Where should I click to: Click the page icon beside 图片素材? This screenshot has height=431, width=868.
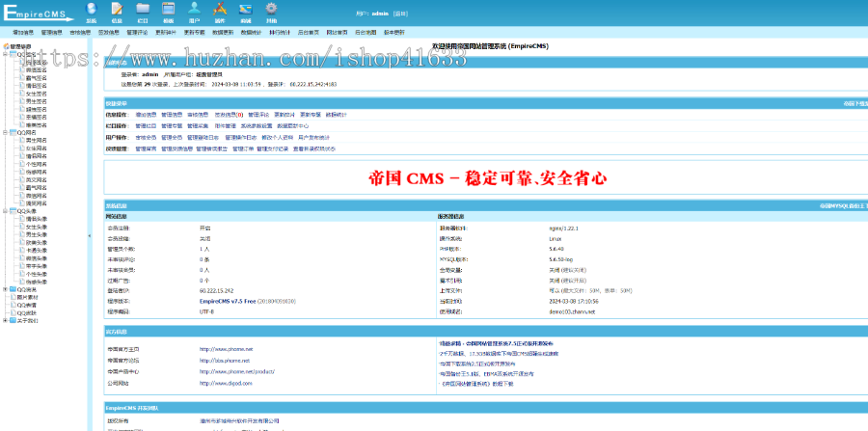tap(14, 297)
